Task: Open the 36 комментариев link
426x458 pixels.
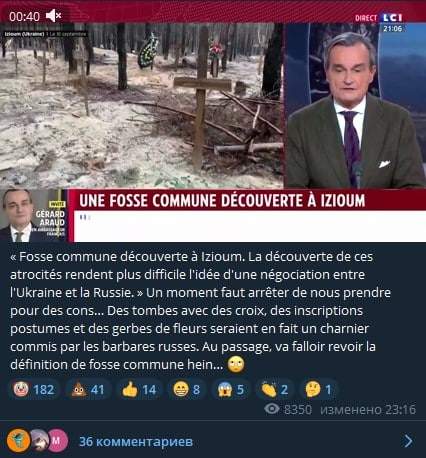Action: click(136, 441)
